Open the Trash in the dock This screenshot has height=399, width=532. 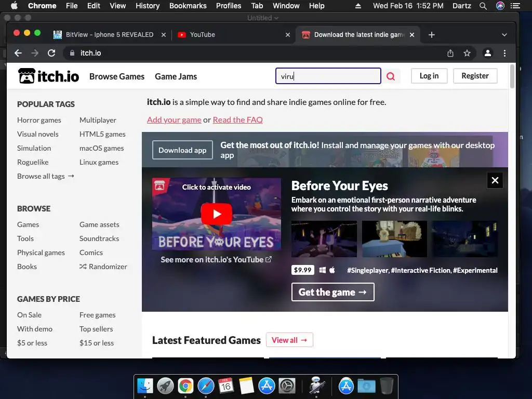coord(387,386)
